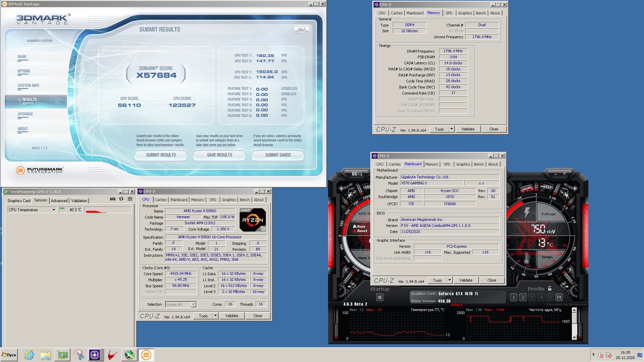Click the SAVE RESULTS button

coord(219,155)
